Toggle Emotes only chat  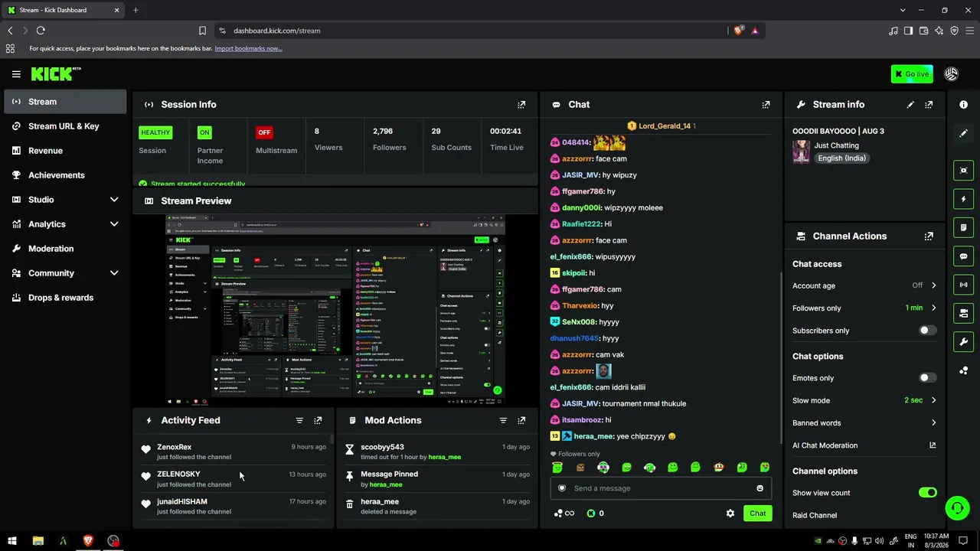pos(927,378)
